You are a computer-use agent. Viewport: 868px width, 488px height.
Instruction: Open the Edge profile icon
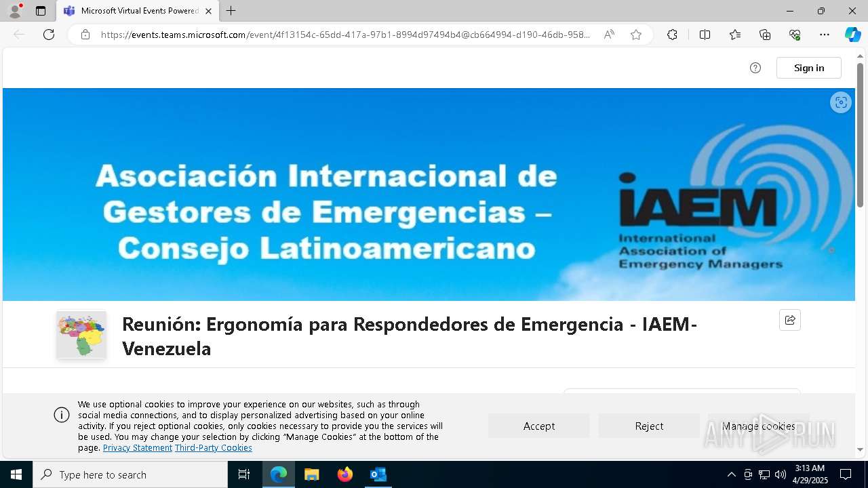coord(14,11)
